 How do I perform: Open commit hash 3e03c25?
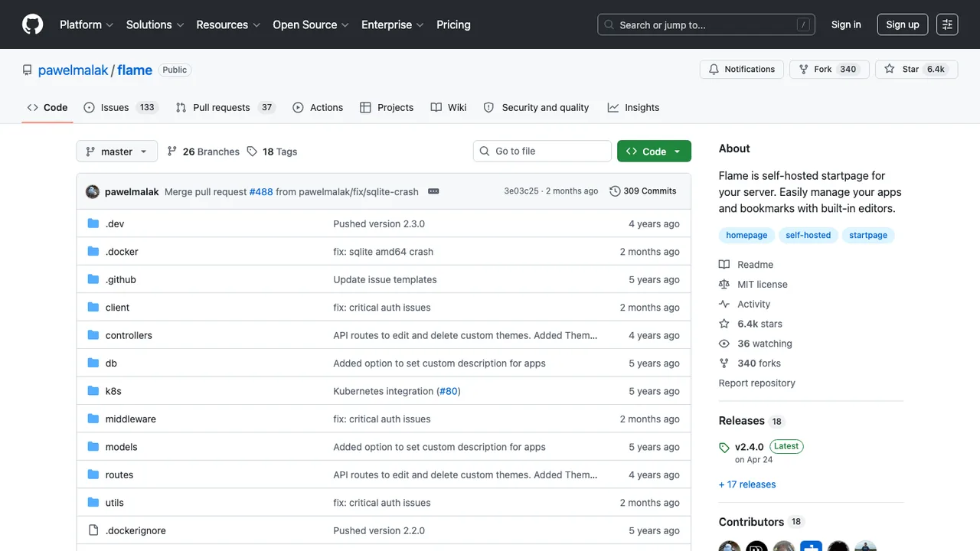521,191
